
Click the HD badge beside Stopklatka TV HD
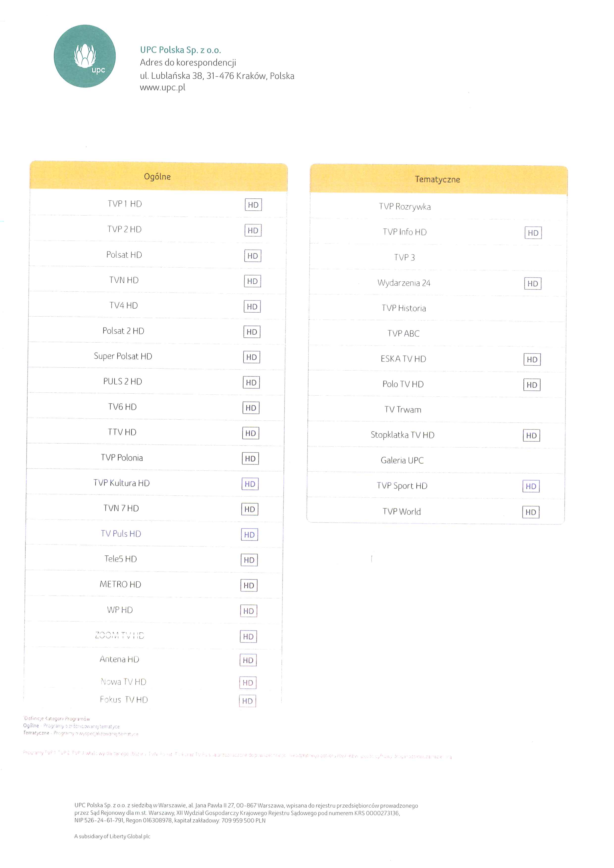pyautogui.click(x=532, y=436)
